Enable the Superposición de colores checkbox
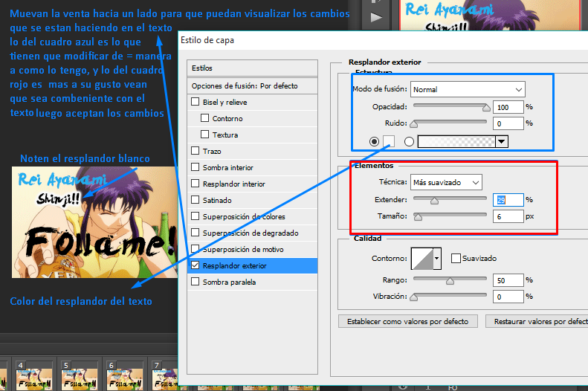This screenshot has height=391, width=588. tap(195, 216)
